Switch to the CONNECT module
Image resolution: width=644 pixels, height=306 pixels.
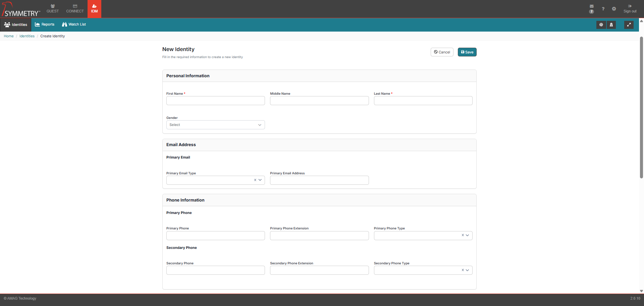(75, 9)
